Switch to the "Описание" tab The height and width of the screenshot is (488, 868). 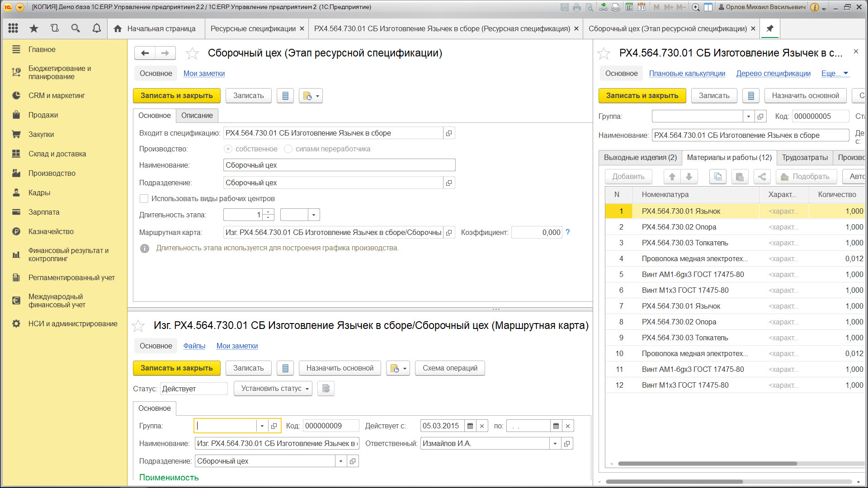point(197,116)
